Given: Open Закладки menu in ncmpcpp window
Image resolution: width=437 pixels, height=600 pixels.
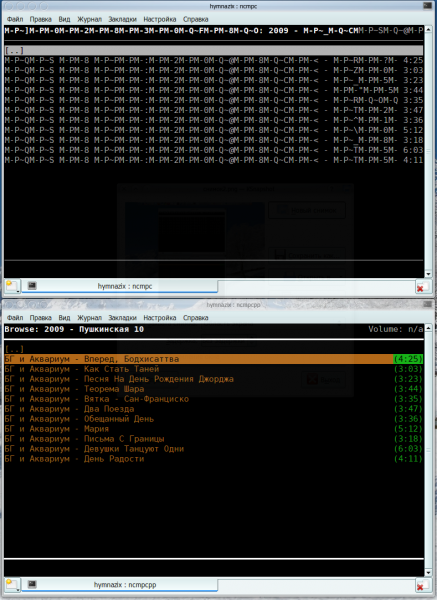Looking at the screenshot, I should click(x=122, y=318).
